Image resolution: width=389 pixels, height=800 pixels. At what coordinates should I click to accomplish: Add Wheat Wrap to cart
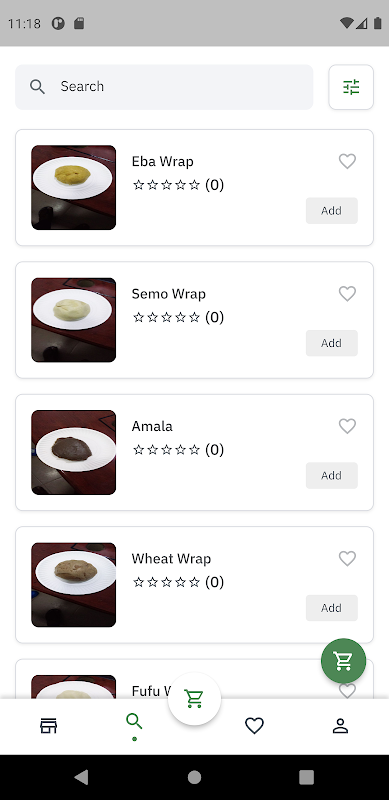point(331,608)
